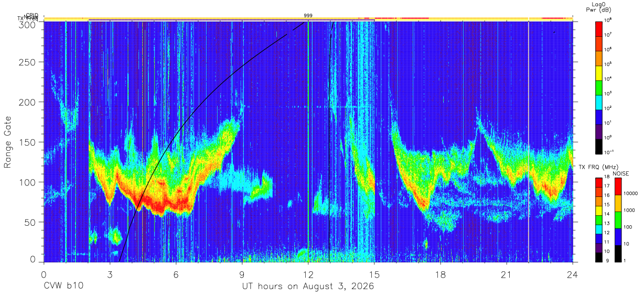644x297 pixels.
Task: Select the 14 label on TX FRQ colorbar
Action: [607, 214]
